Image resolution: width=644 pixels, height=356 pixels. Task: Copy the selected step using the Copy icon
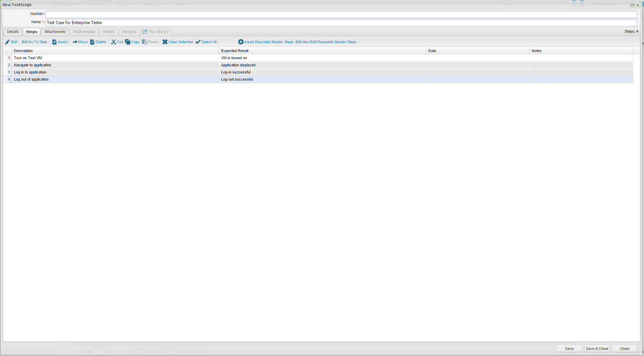click(128, 42)
